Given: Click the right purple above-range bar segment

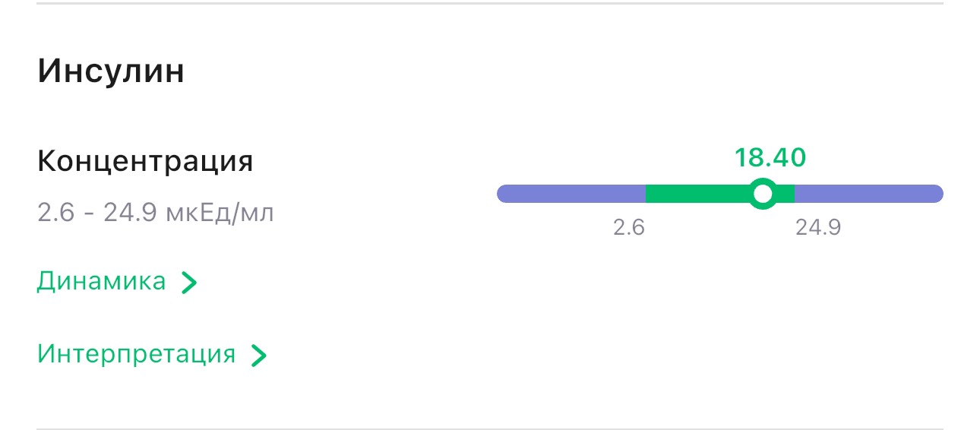Looking at the screenshot, I should point(866,194).
